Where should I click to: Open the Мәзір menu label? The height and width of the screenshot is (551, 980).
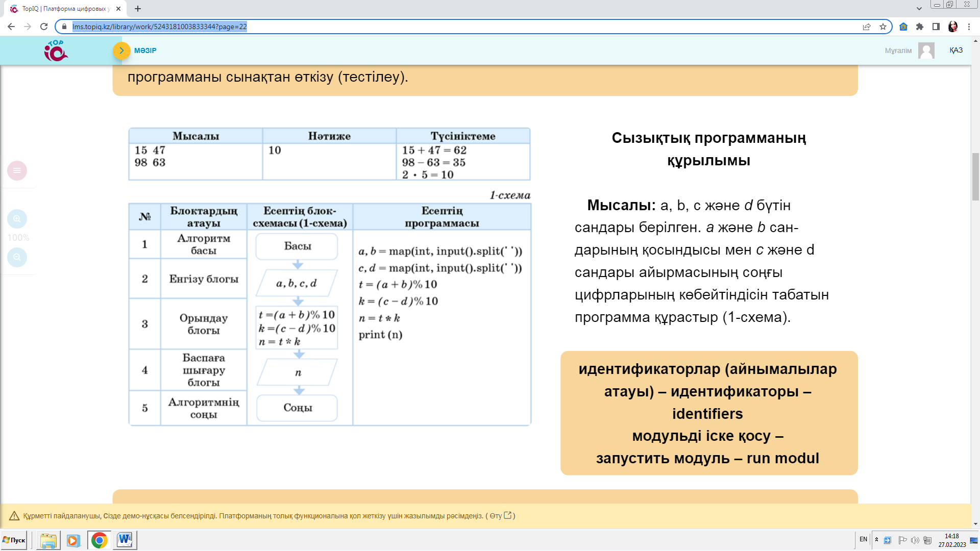(x=145, y=51)
